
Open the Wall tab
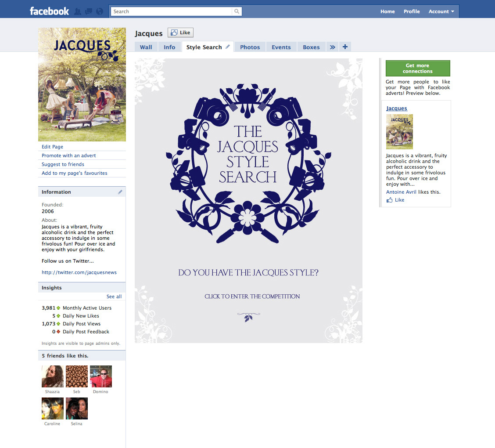(x=146, y=46)
